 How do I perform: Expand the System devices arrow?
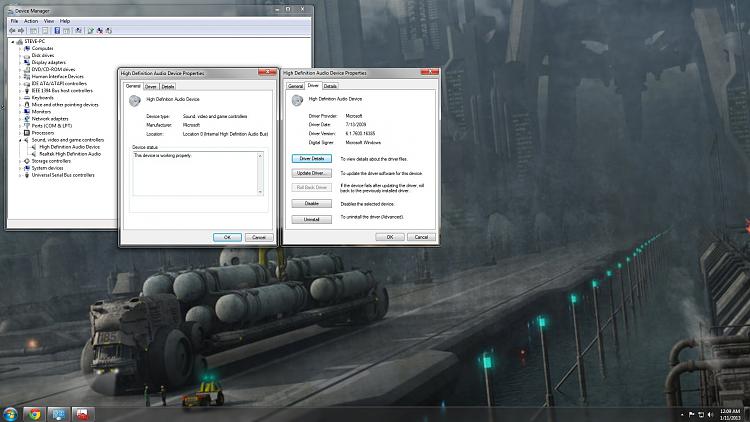coord(20,168)
